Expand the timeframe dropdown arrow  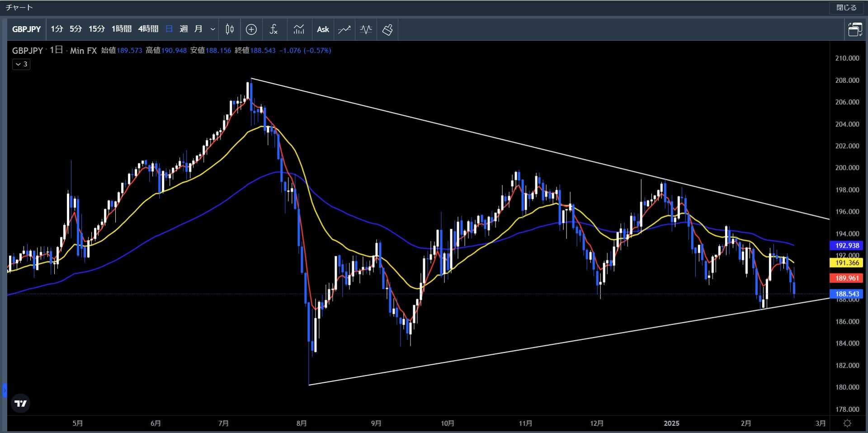coord(212,29)
